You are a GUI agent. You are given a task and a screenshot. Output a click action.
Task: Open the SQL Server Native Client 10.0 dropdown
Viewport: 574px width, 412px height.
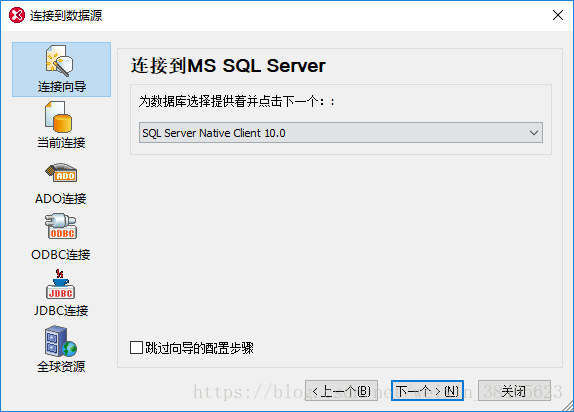click(x=341, y=133)
